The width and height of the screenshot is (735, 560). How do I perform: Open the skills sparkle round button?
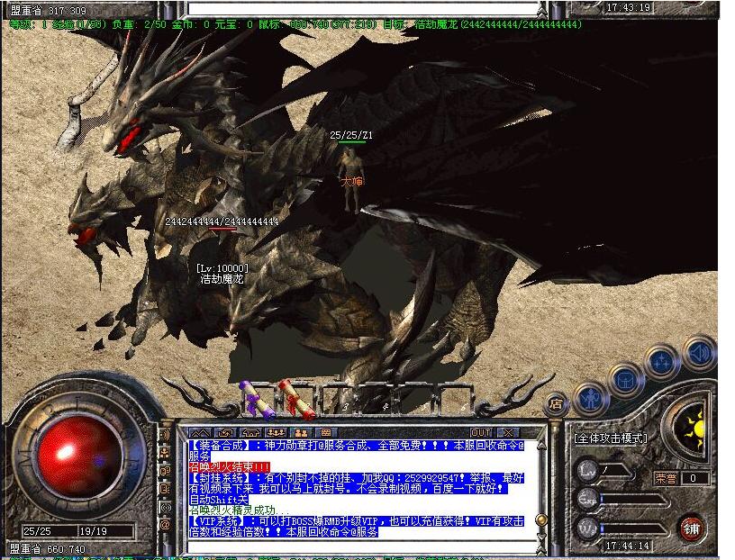[x=660, y=362]
